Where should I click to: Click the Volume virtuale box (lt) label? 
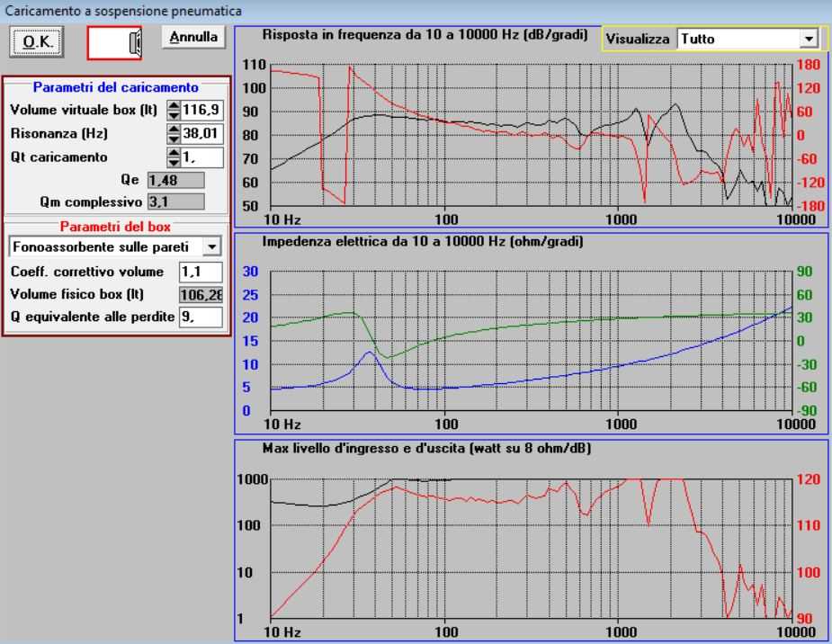pyautogui.click(x=84, y=111)
